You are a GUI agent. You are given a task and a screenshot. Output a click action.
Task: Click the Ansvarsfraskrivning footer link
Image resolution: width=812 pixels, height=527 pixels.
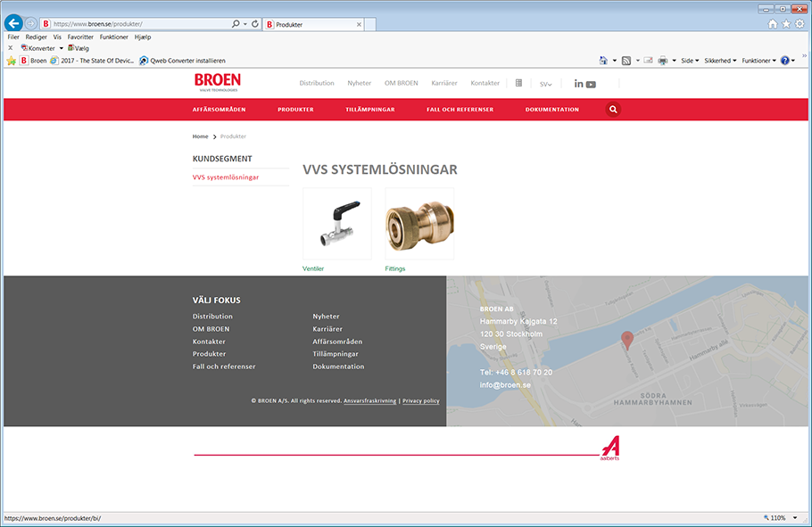(x=369, y=400)
